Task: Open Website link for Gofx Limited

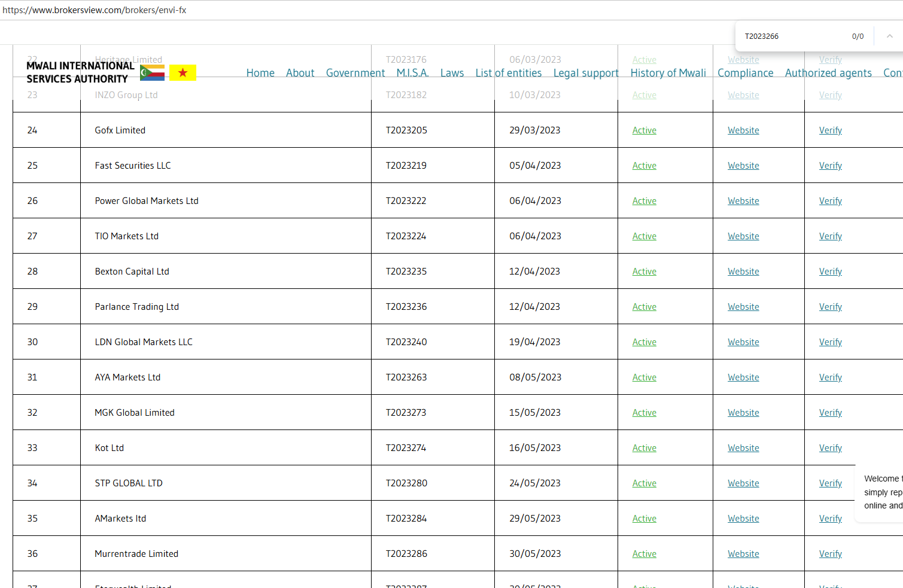Action: tap(743, 130)
